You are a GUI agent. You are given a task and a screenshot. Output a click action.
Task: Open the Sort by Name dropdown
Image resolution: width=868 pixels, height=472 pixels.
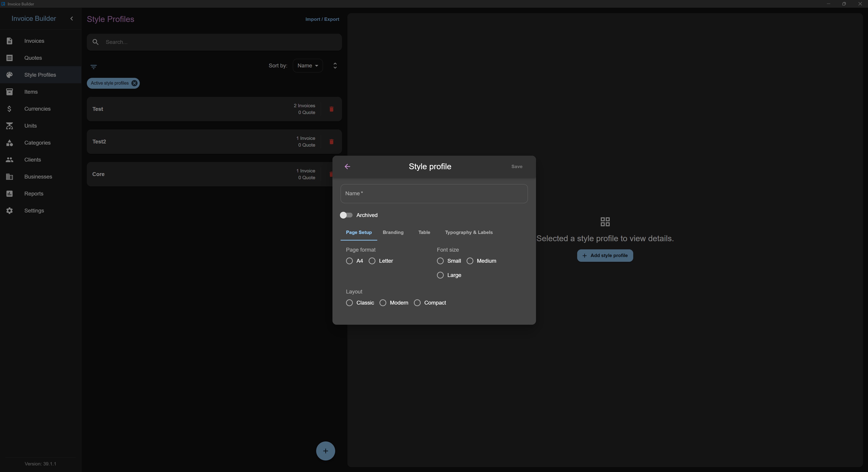(x=308, y=66)
